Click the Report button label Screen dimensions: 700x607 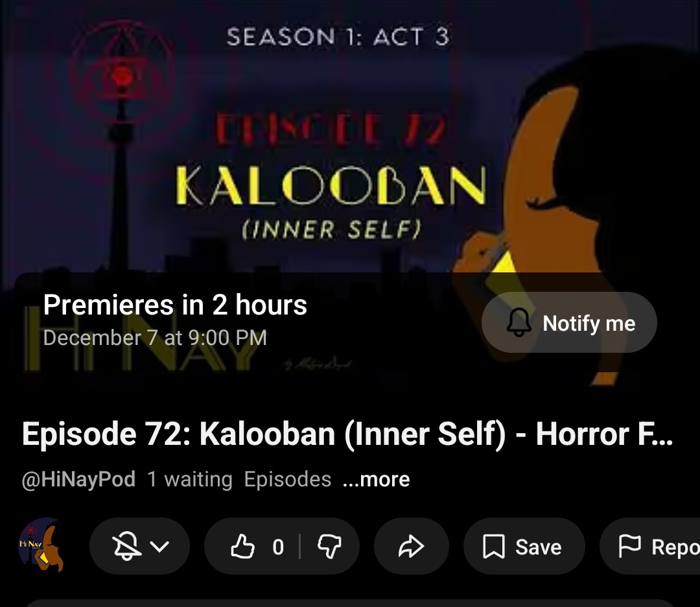[675, 547]
